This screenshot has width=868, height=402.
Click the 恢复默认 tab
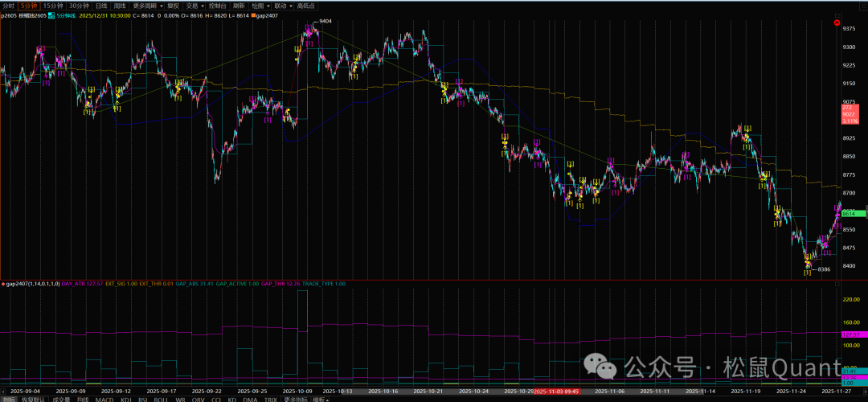pyautogui.click(x=33, y=399)
